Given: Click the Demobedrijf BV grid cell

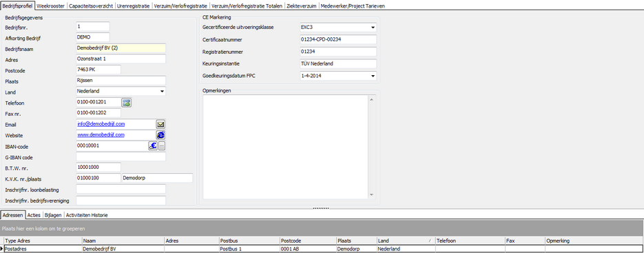Looking at the screenshot, I should (x=123, y=249).
